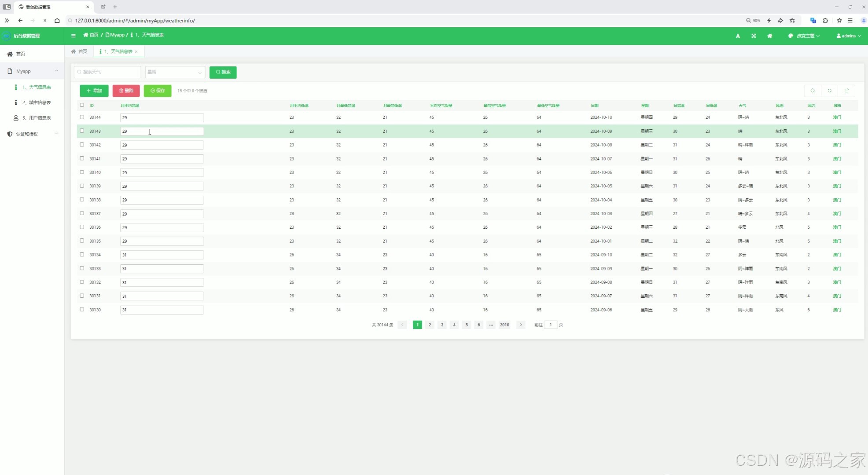The height and width of the screenshot is (475, 868).
Task: Click the font size 'A' icon
Action: coord(738,36)
